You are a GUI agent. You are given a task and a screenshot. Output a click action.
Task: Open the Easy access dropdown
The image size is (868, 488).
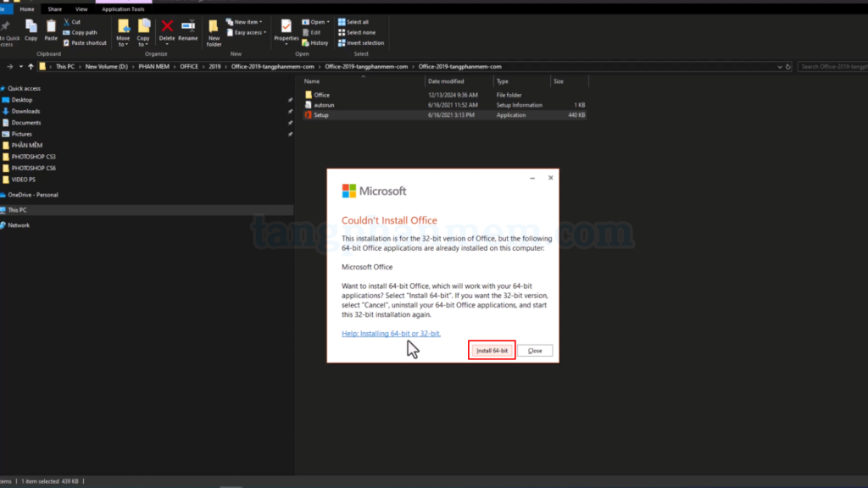point(247,33)
